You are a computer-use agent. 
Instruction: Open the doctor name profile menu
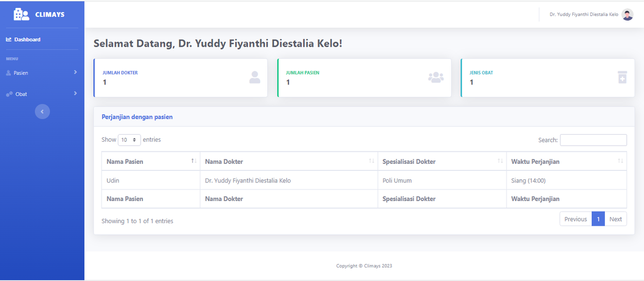click(x=584, y=15)
